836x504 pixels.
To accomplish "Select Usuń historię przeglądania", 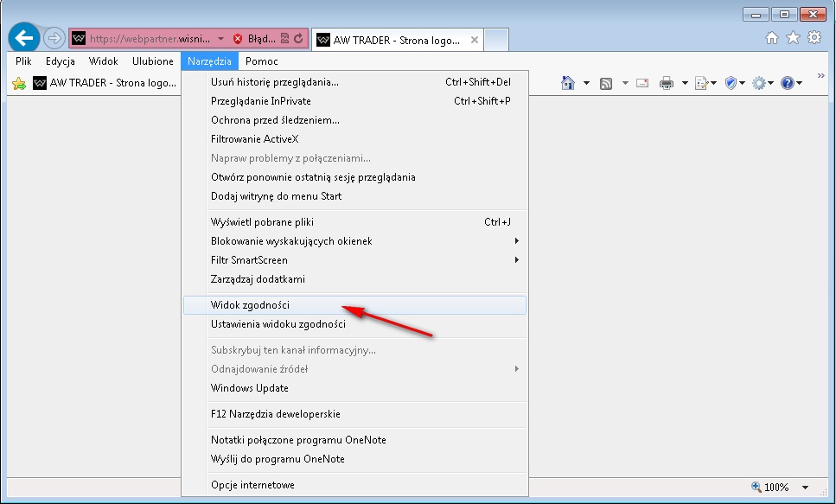I will (x=354, y=82).
